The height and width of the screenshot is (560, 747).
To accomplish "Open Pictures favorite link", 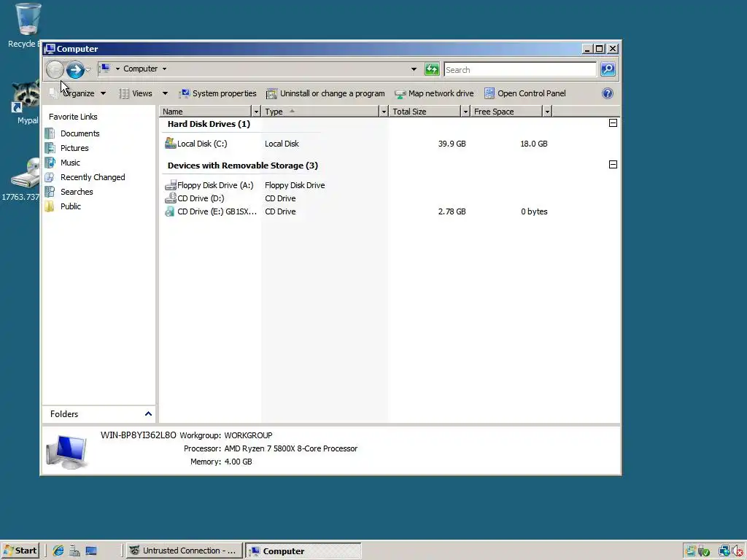I will pos(74,148).
